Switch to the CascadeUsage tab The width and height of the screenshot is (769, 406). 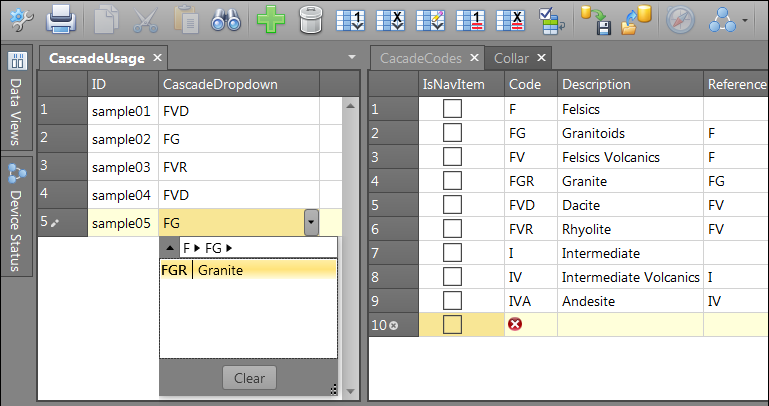97,58
